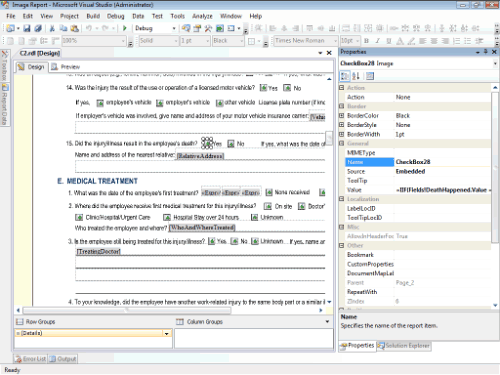This screenshot has height=375, width=500.
Task: Open the Analyze menu
Action: [202, 16]
